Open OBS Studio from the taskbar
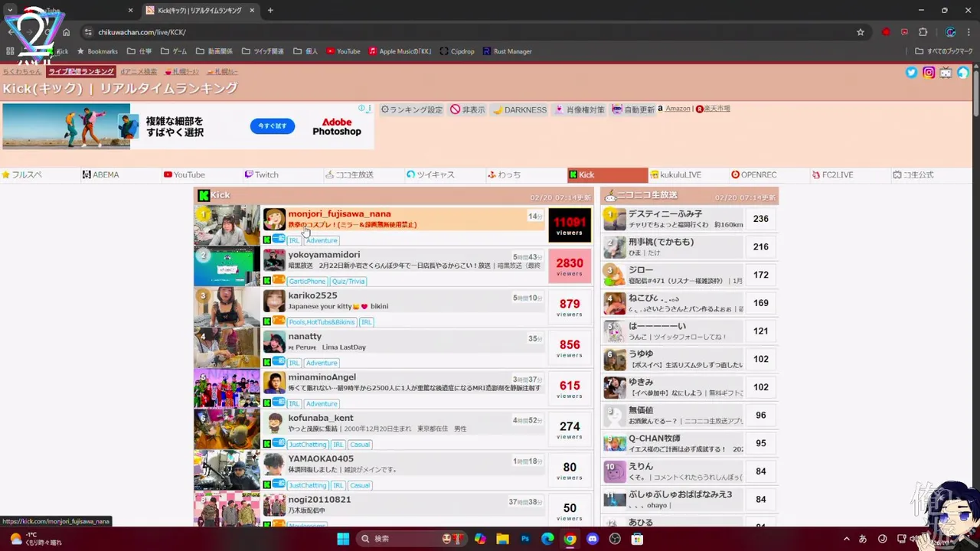The height and width of the screenshot is (551, 980). click(x=615, y=539)
